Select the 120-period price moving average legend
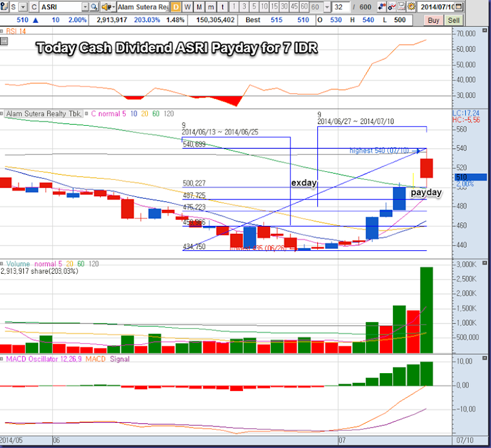491x448 pixels. tap(168, 114)
